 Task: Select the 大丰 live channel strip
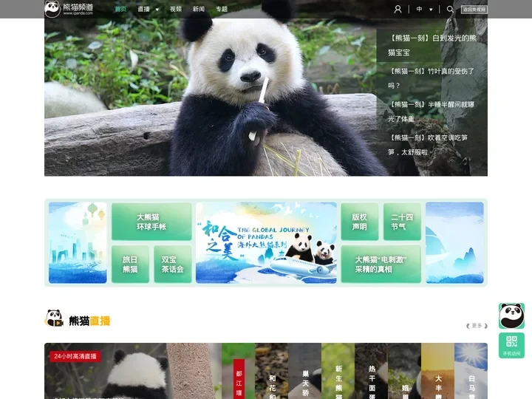pos(437,371)
